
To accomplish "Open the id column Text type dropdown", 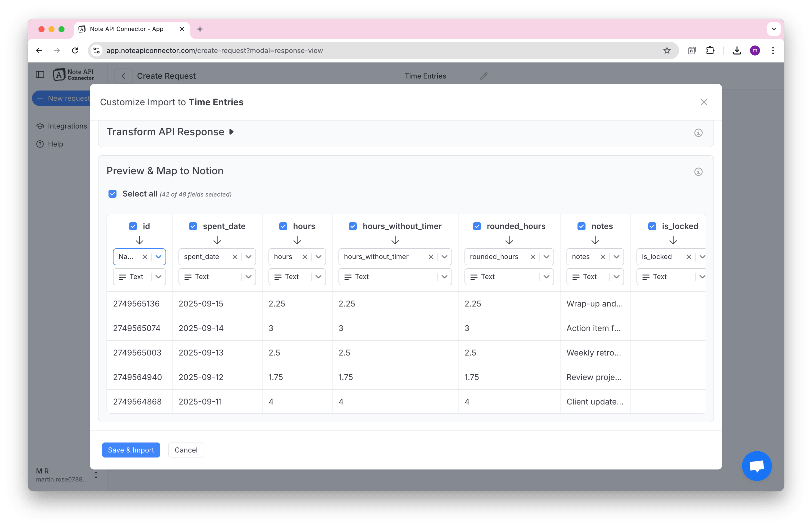I will click(x=139, y=276).
